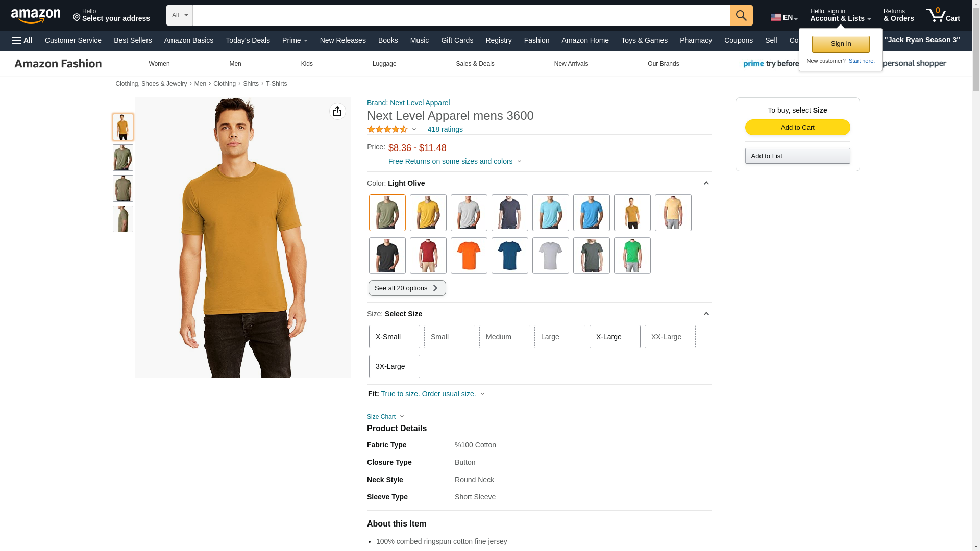Open the star rating popover
Image resolution: width=980 pixels, height=551 pixels.
[x=391, y=129]
